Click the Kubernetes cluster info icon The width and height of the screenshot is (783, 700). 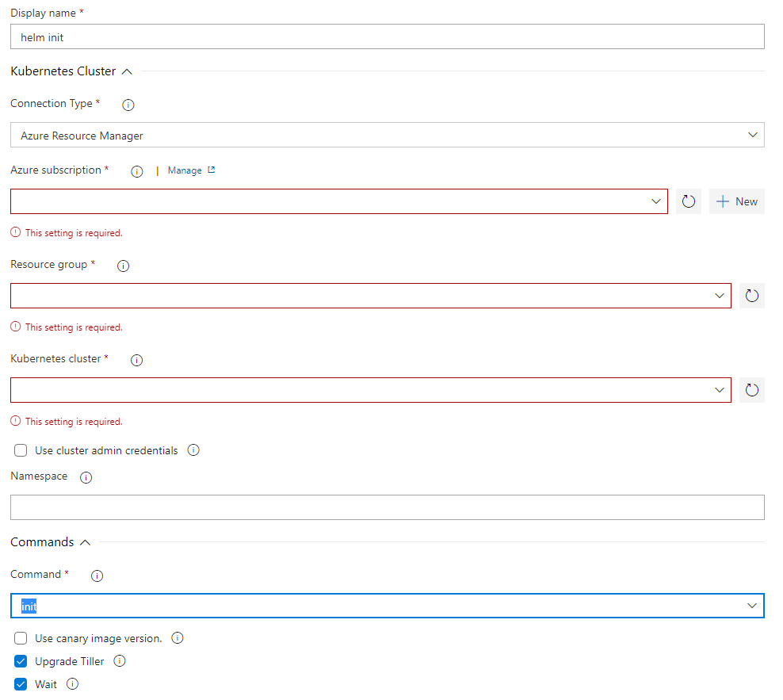click(x=136, y=359)
